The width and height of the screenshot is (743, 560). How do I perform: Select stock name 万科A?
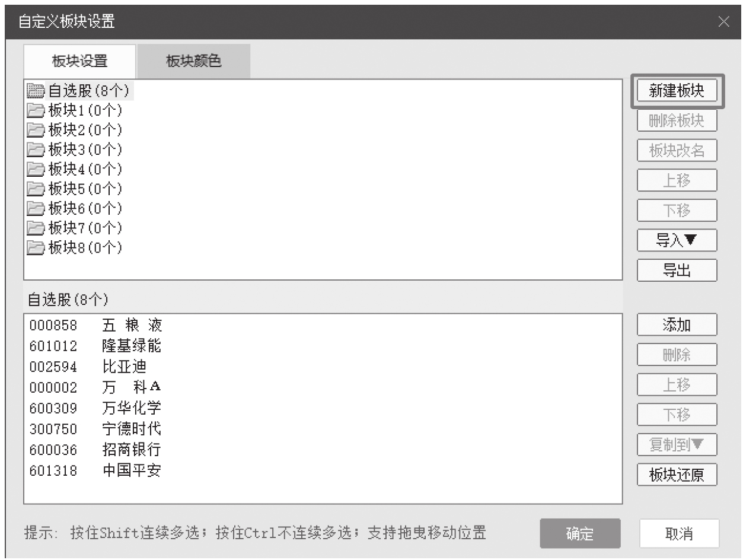[x=132, y=387]
